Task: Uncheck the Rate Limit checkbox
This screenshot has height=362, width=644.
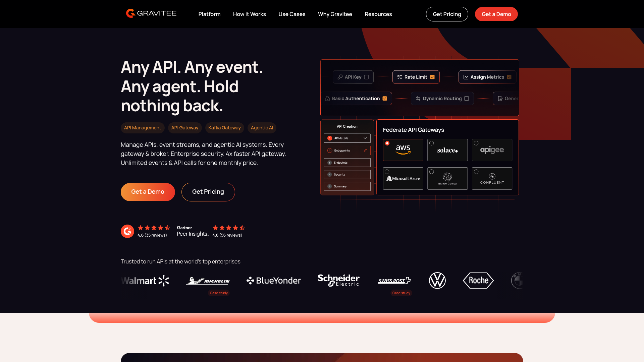Action: 432,77
